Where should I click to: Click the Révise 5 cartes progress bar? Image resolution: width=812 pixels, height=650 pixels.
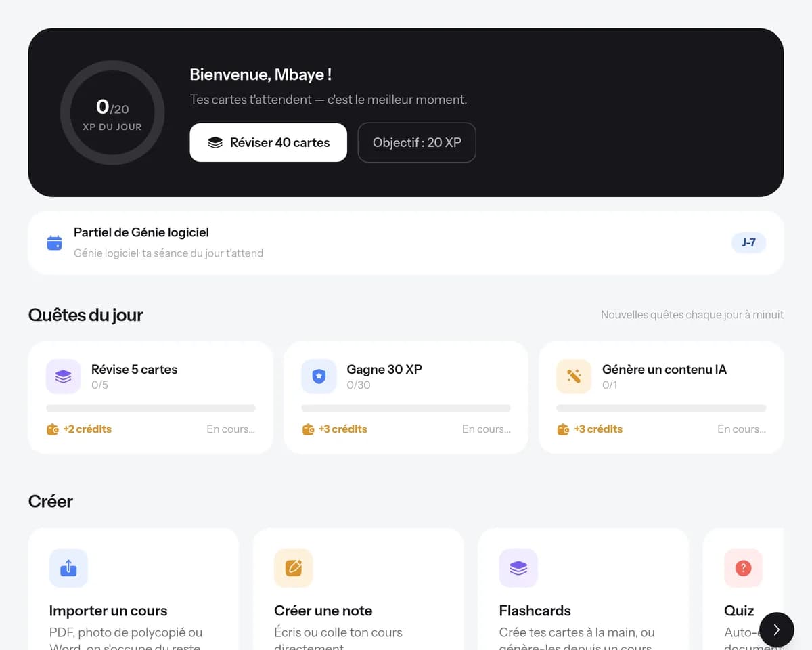pos(151,408)
